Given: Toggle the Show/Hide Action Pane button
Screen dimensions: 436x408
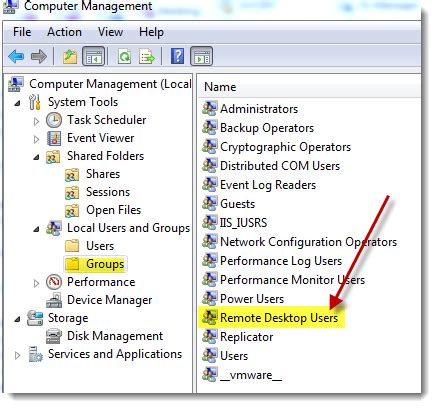Looking at the screenshot, I should pyautogui.click(x=201, y=56).
